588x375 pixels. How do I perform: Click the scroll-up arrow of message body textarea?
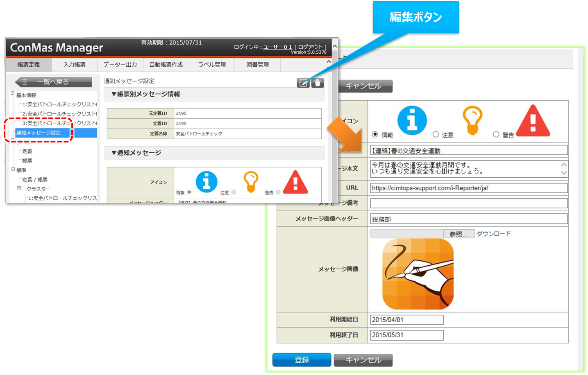coord(564,165)
